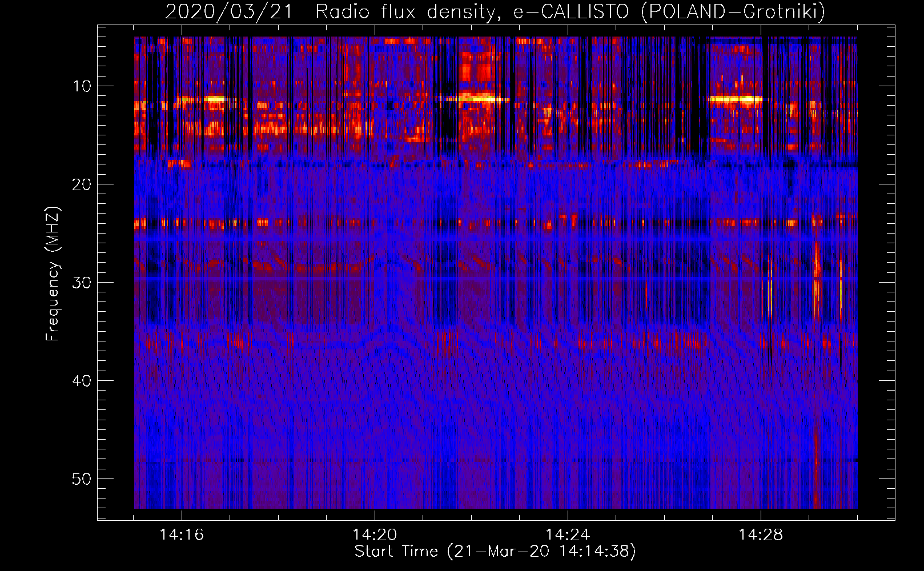Click the '20' frequency tick label

[x=82, y=184]
